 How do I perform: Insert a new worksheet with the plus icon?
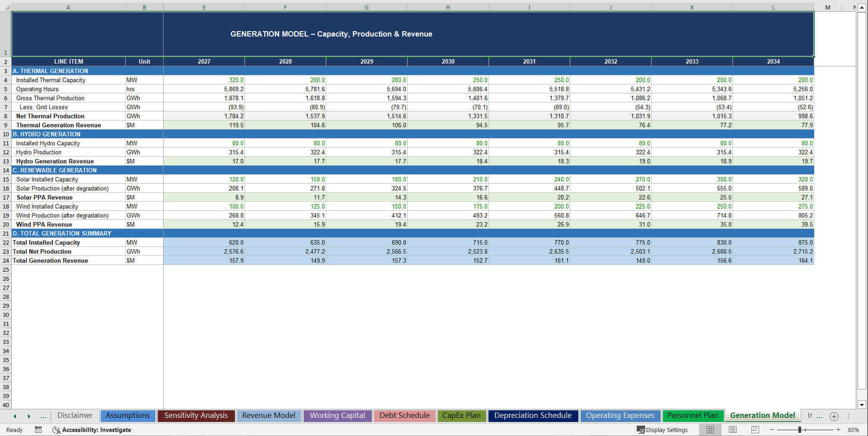pos(834,416)
